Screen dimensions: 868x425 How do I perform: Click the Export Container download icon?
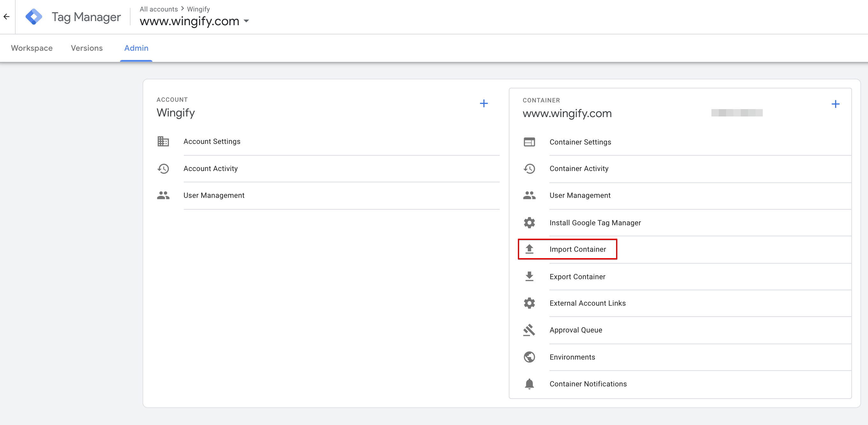[x=529, y=276]
